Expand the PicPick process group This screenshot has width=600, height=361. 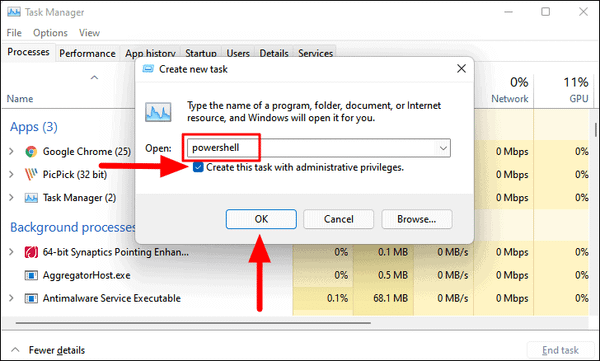tap(11, 175)
